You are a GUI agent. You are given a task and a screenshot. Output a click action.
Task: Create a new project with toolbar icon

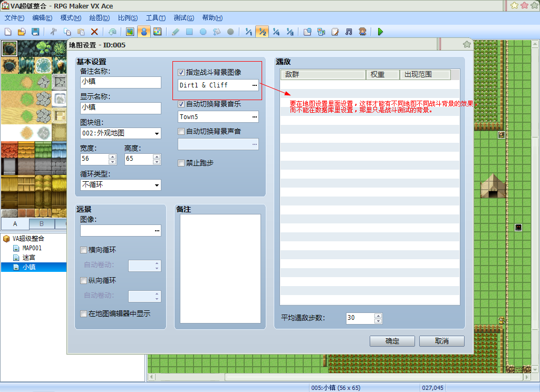(8, 32)
